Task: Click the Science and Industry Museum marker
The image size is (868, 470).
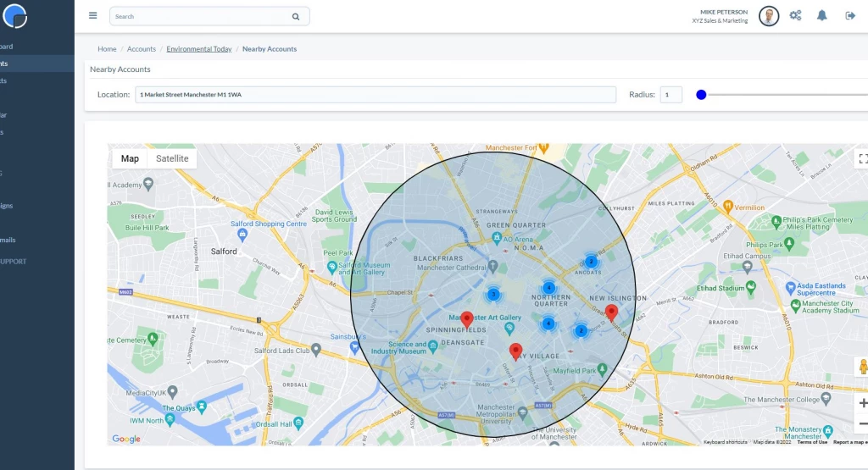Action: (x=433, y=346)
